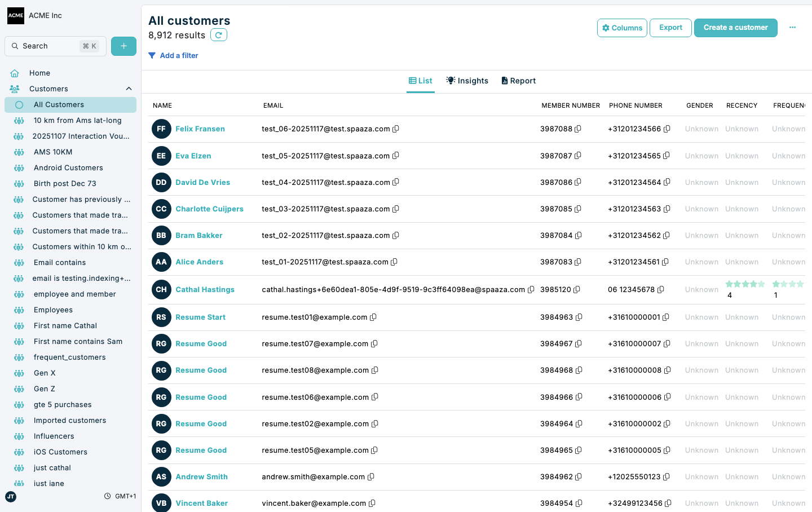Image resolution: width=812 pixels, height=512 pixels.
Task: Click the GMT+1 timezone indicator
Action: tap(120, 496)
